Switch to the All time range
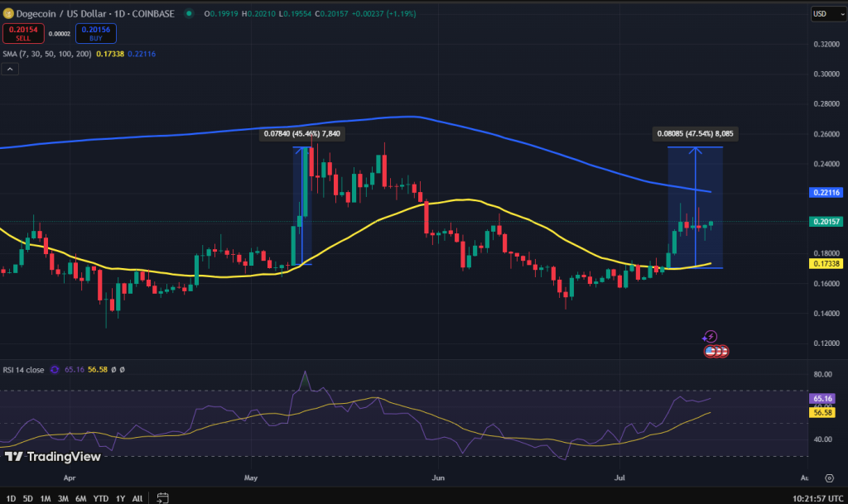The height and width of the screenshot is (504, 848). pyautogui.click(x=137, y=498)
